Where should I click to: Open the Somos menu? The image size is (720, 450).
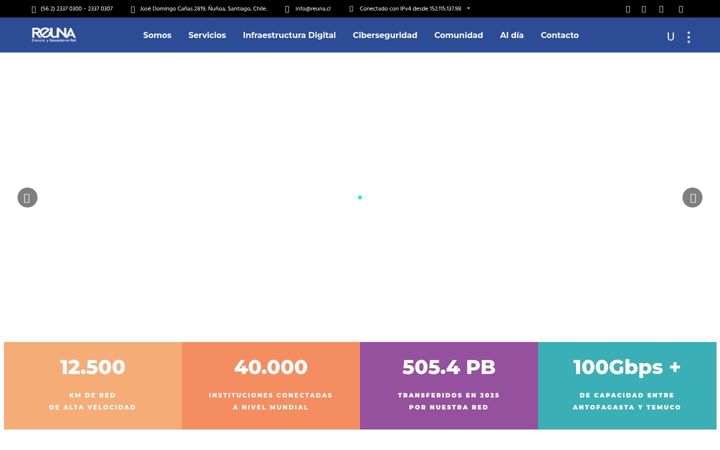point(157,35)
